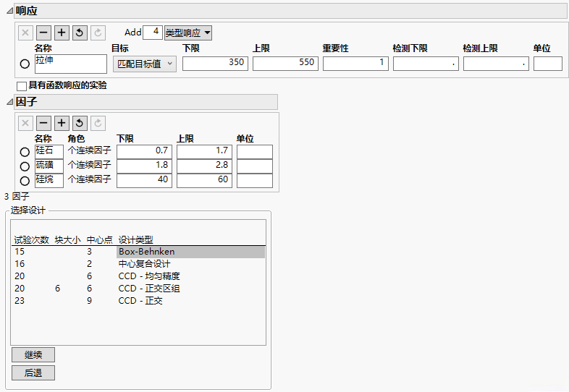Click the 重要性 field showing 1

pyautogui.click(x=355, y=64)
